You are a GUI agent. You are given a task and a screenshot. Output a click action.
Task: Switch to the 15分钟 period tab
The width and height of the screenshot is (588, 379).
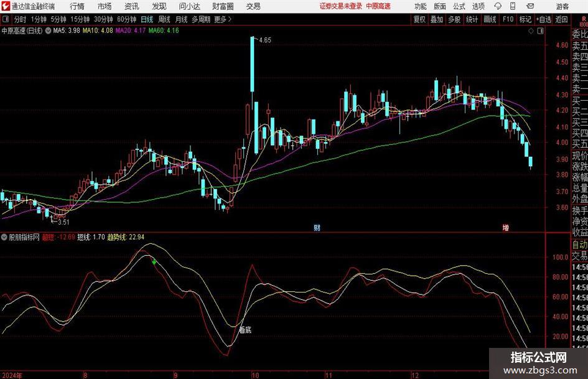coord(80,19)
